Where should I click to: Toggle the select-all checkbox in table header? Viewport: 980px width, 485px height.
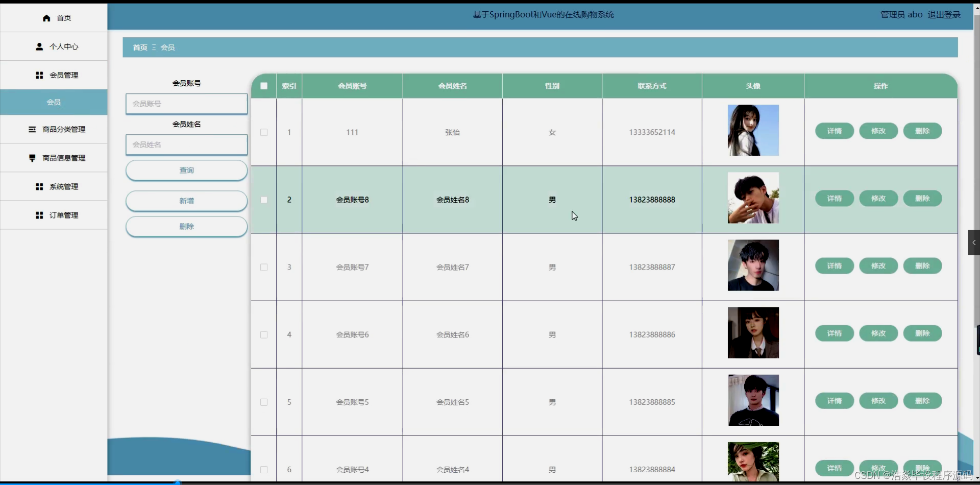tap(263, 85)
